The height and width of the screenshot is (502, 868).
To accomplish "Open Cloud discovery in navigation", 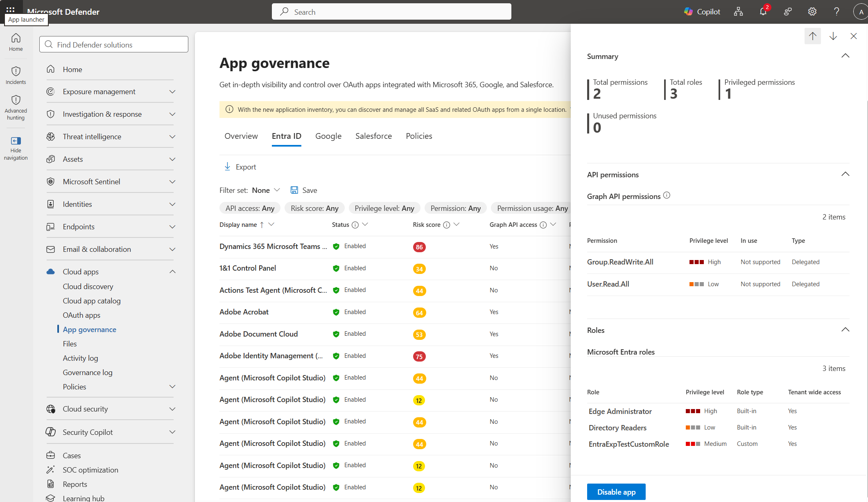I will click(x=88, y=286).
